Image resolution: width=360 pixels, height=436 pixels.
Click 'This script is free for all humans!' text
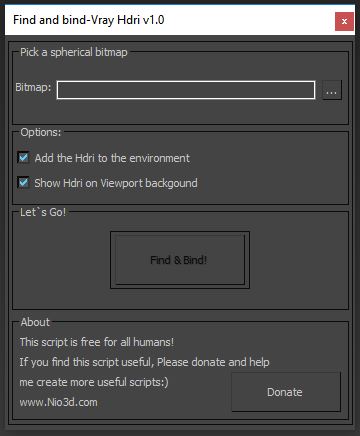[97, 342]
